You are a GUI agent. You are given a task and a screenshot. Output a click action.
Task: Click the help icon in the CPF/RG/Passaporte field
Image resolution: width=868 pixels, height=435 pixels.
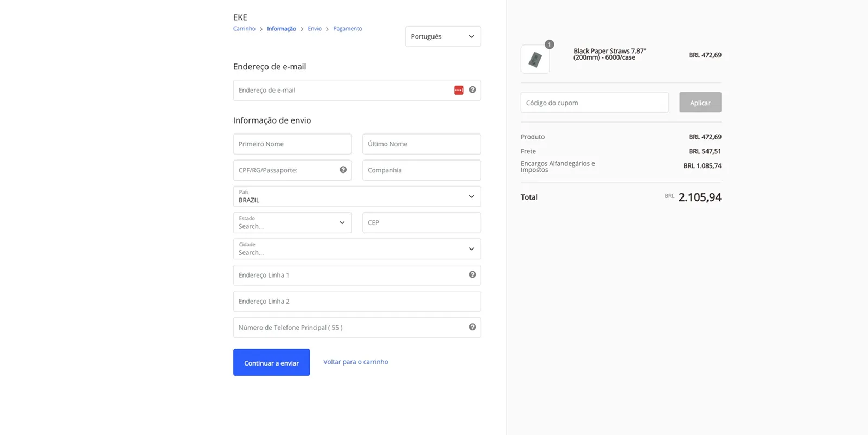(x=343, y=170)
